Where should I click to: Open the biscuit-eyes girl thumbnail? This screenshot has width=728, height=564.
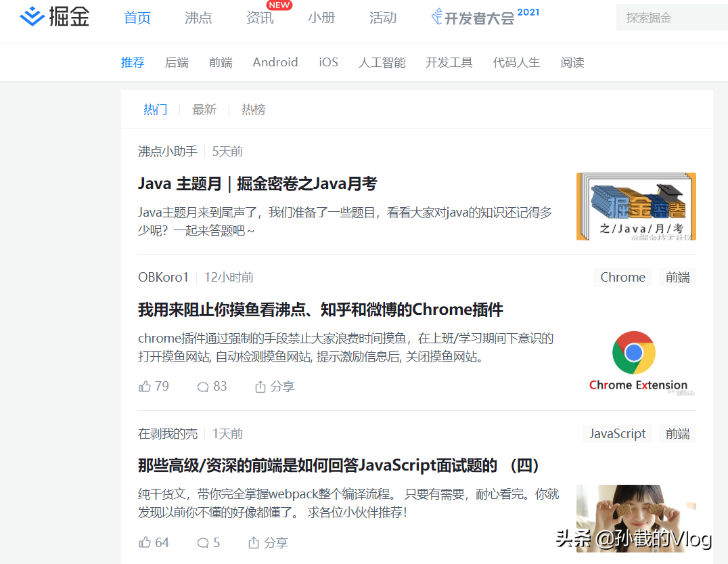pos(636,519)
